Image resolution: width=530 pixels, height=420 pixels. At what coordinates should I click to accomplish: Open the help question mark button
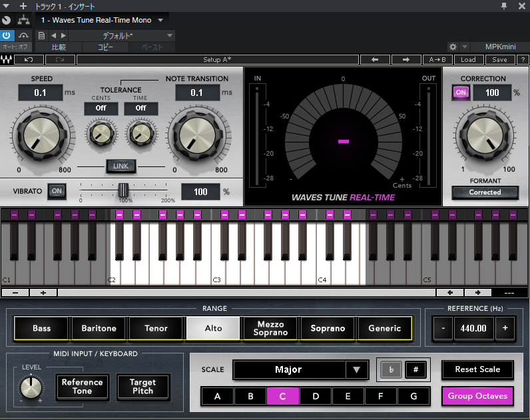[x=523, y=60]
